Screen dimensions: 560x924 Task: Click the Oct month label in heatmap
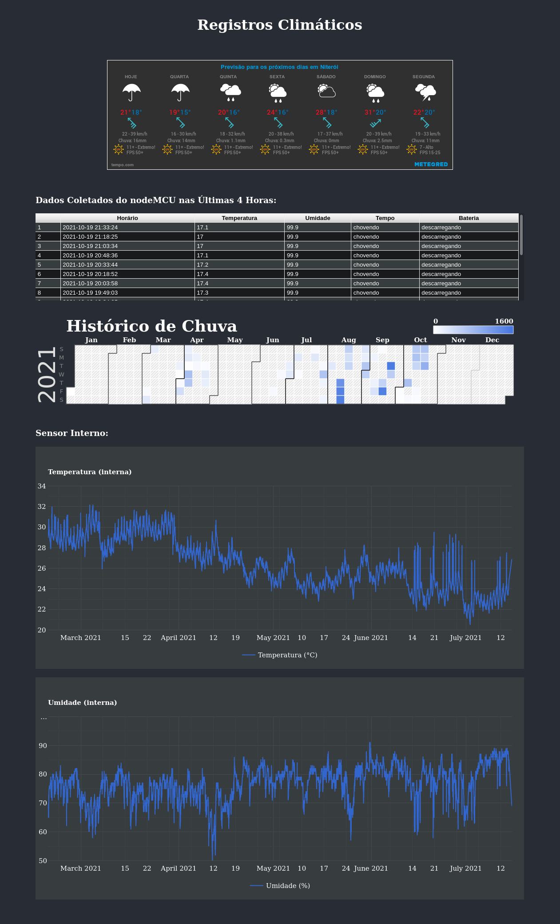coord(421,340)
